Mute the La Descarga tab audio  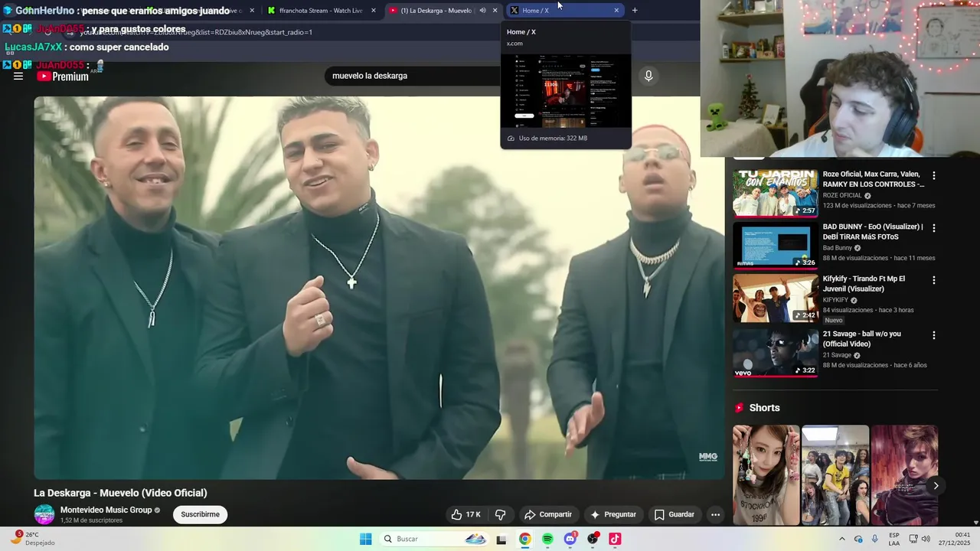tap(482, 10)
